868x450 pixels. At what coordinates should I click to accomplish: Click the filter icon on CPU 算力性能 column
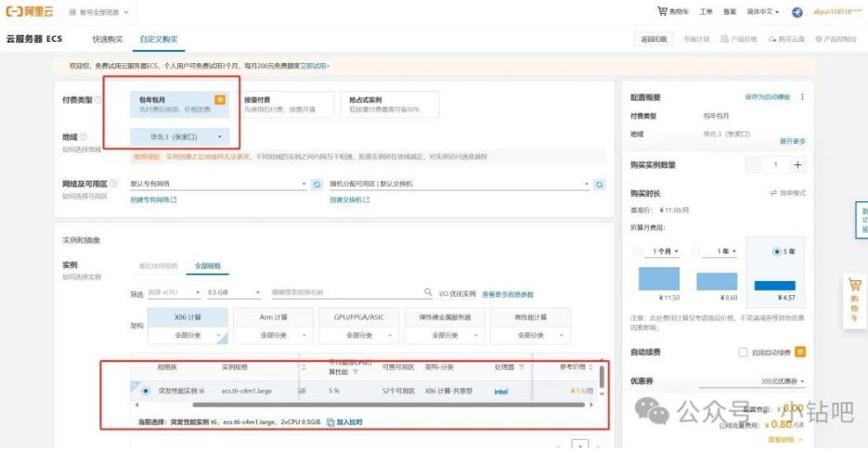356,372
